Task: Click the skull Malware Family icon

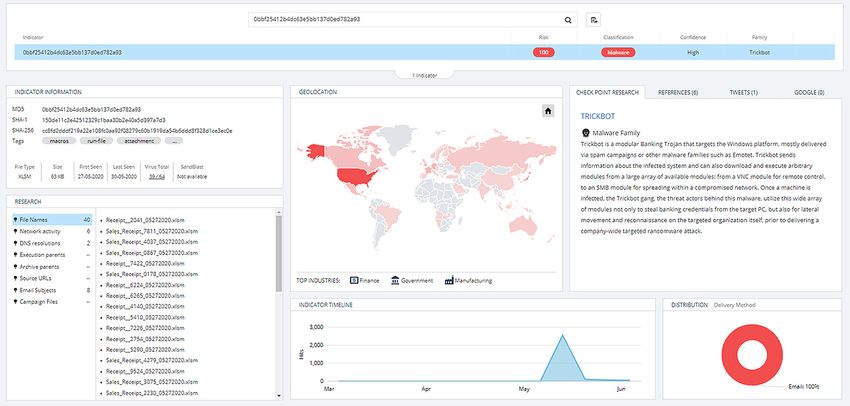Action: (x=585, y=132)
